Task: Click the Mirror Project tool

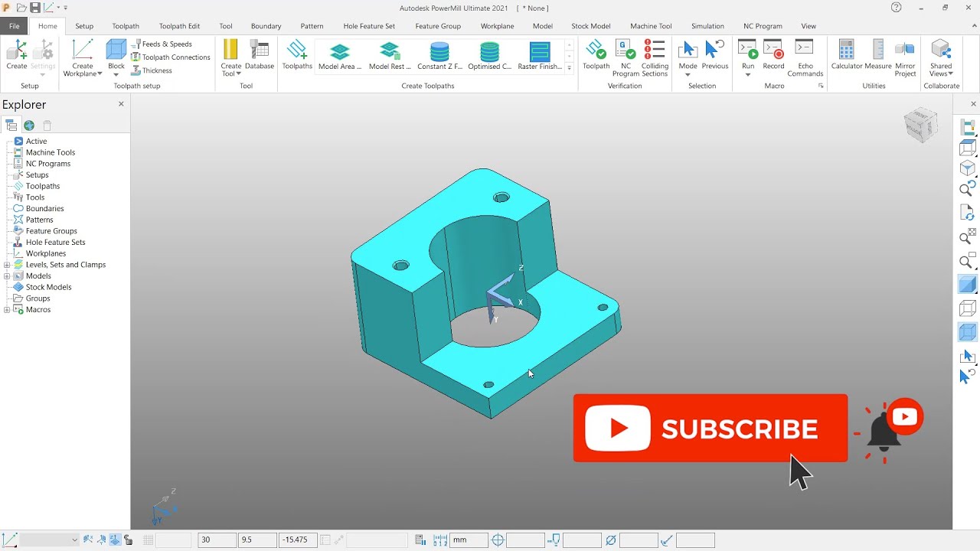Action: click(x=905, y=58)
